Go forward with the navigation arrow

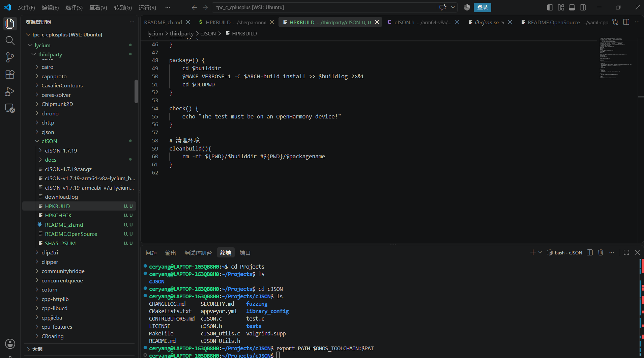pyautogui.click(x=205, y=7)
